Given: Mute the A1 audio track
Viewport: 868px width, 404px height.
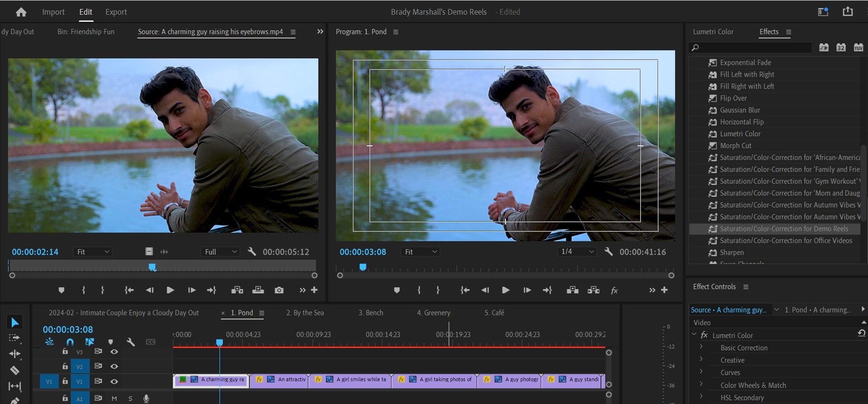Looking at the screenshot, I should 114,399.
